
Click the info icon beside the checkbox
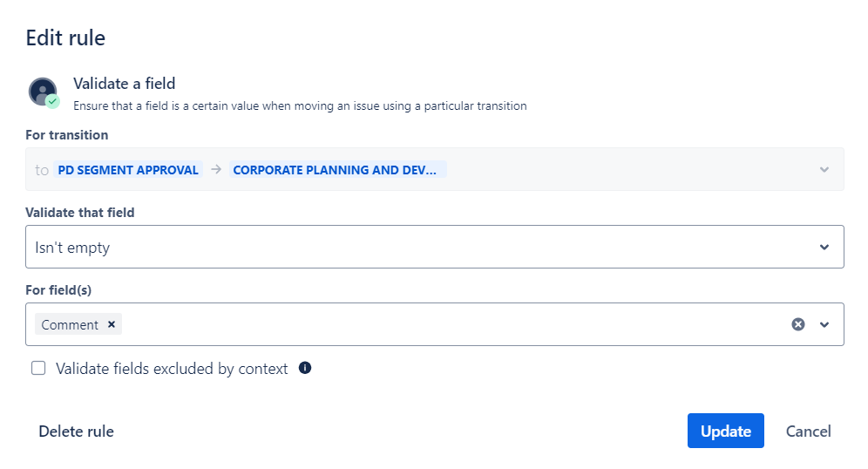[305, 368]
